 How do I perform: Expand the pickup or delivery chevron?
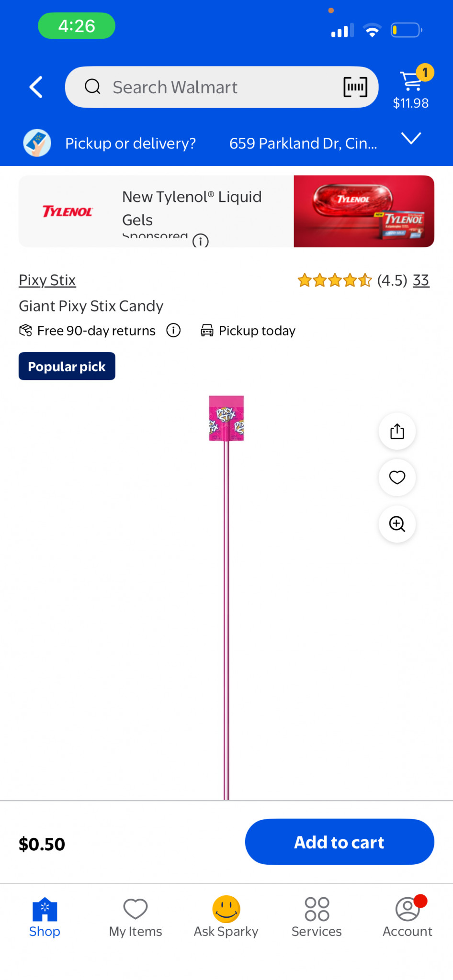click(411, 138)
